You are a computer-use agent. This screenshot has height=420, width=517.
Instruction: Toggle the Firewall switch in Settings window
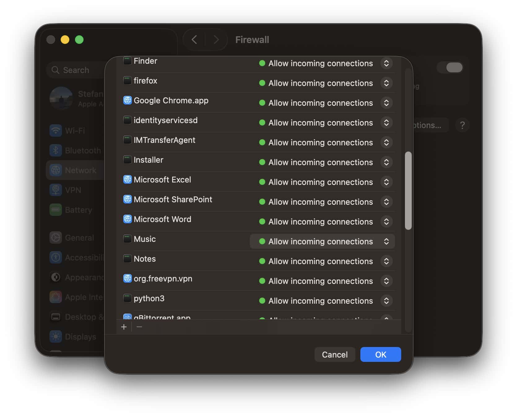(450, 67)
